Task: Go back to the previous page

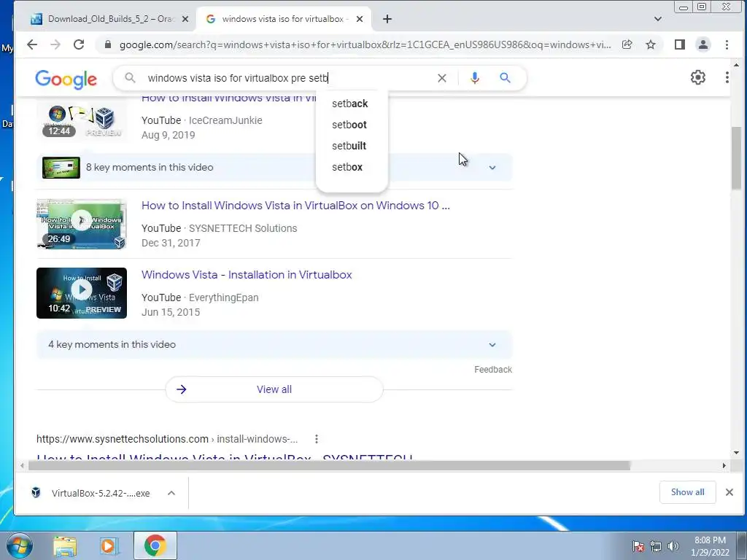Action: tap(32, 44)
